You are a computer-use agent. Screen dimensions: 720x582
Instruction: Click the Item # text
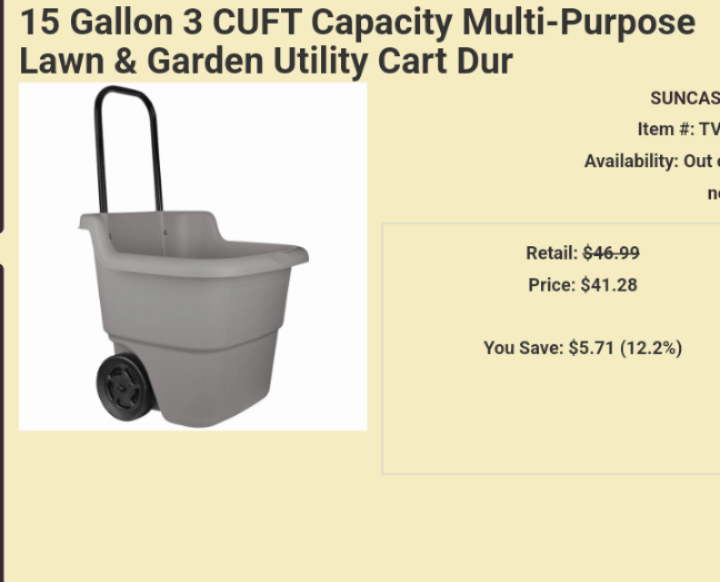[x=678, y=129]
